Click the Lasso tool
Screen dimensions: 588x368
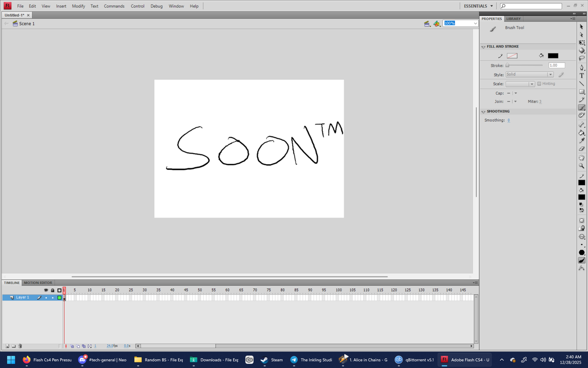582,58
